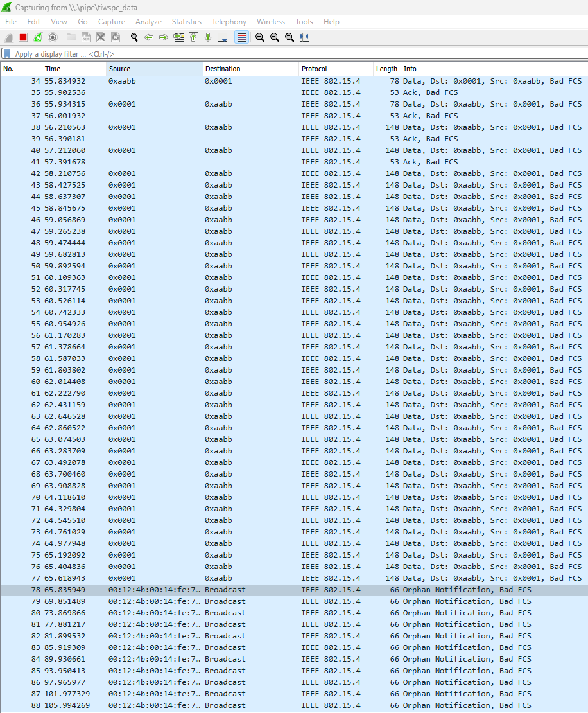Viewport: 588px width, 713px height.
Task: Select Ack packet 41 at 57.391678
Action: click(294, 162)
